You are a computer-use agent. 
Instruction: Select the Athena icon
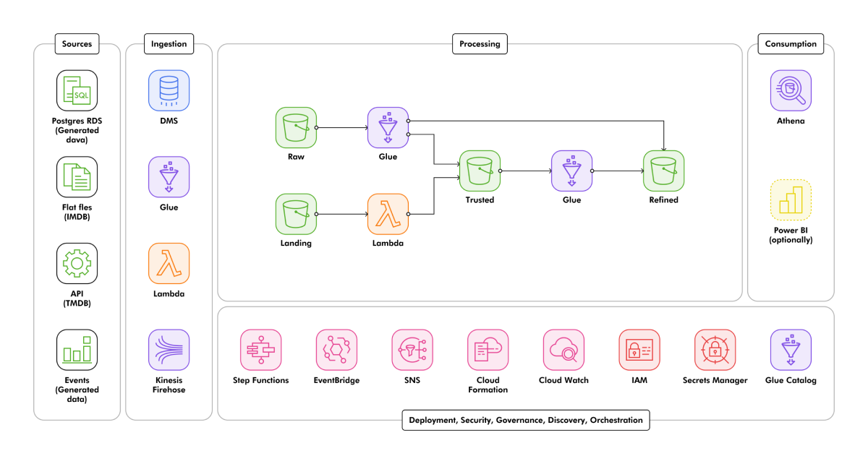791,90
